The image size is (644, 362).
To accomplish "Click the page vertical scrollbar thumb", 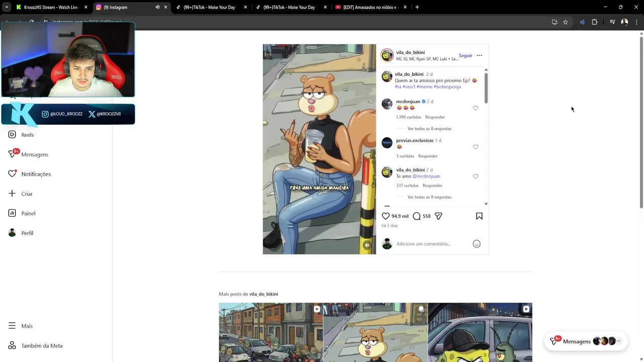I will [x=641, y=122].
